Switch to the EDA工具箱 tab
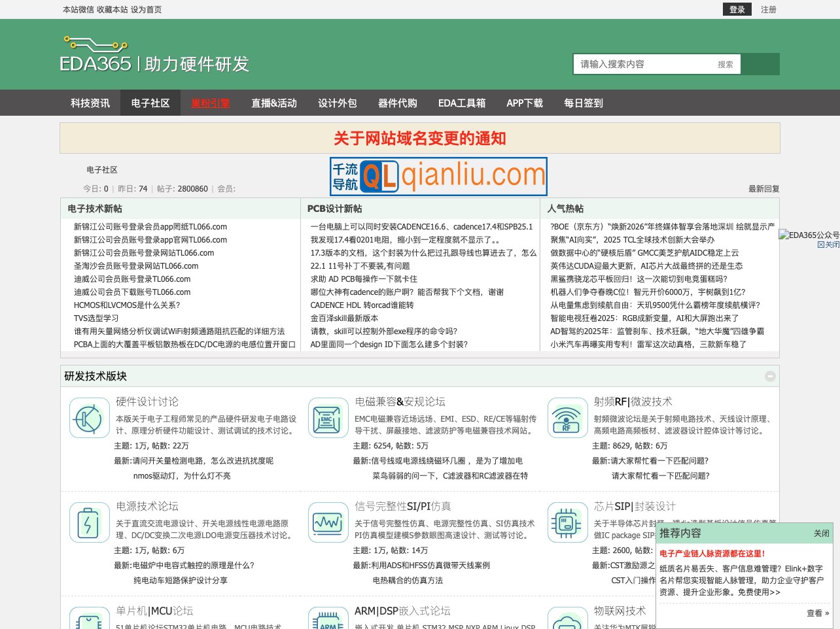The height and width of the screenshot is (629, 840). (x=462, y=103)
